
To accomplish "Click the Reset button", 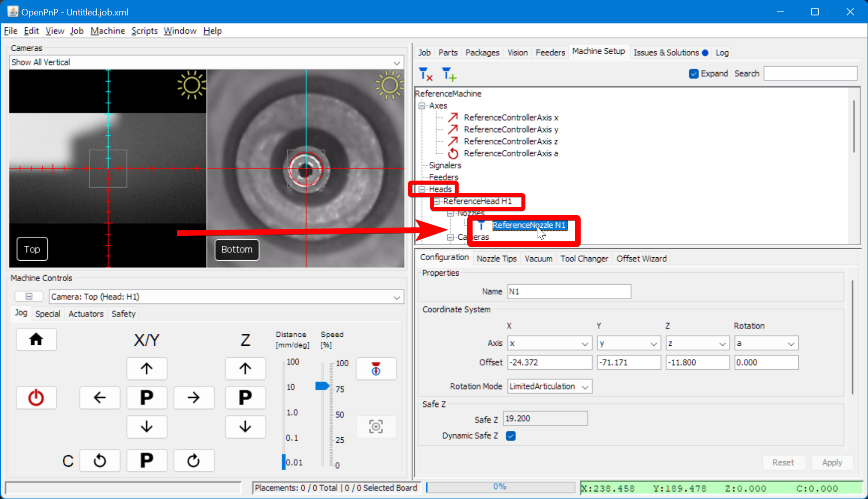I will click(784, 462).
